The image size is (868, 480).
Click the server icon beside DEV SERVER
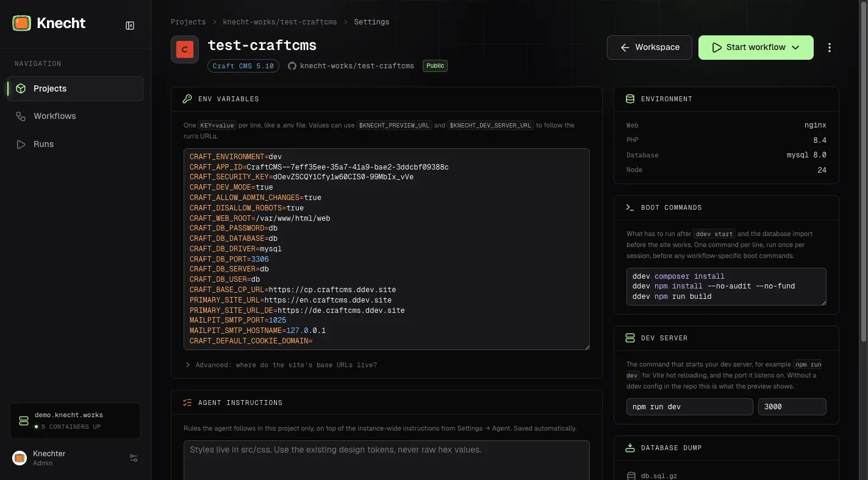coord(630,338)
